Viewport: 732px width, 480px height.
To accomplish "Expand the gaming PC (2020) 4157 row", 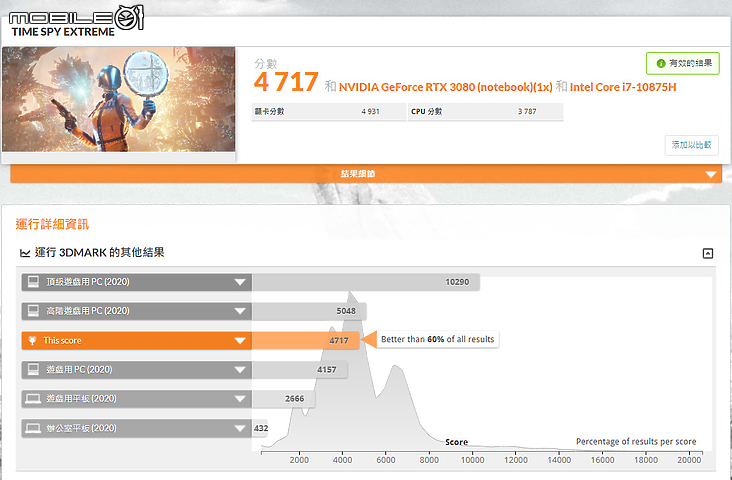I will tap(239, 370).
